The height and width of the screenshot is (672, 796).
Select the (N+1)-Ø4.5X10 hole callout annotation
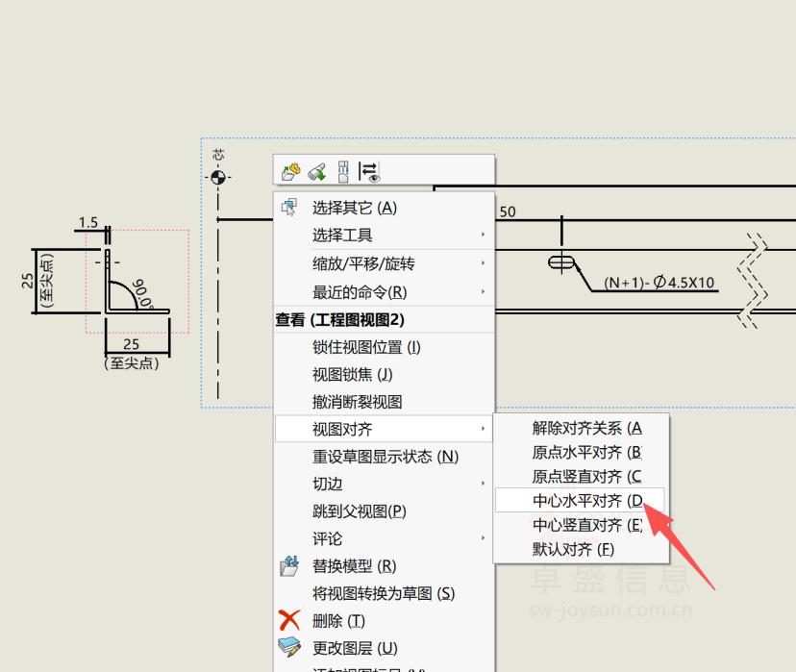(659, 283)
